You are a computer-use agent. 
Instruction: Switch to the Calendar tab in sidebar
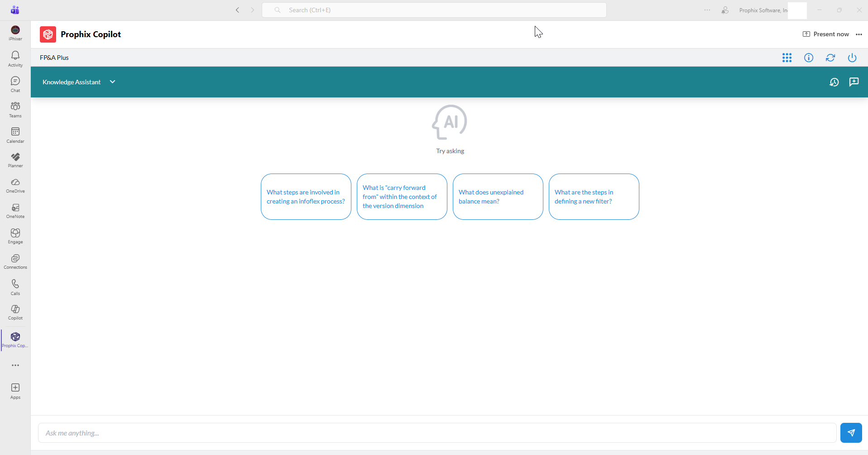tap(15, 135)
